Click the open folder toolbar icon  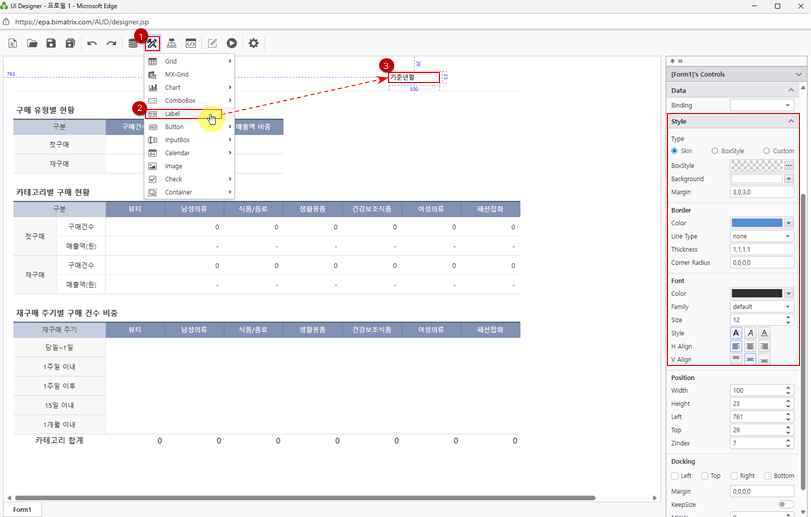point(32,43)
